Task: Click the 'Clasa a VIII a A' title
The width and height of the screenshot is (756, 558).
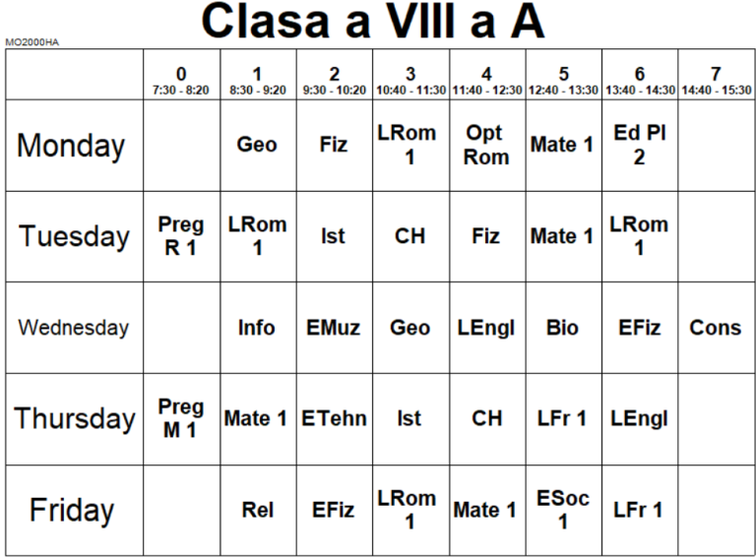Action: [x=373, y=23]
